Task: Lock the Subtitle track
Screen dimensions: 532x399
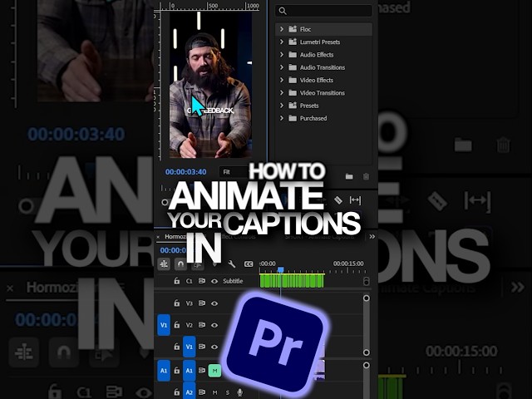Action: point(177,281)
